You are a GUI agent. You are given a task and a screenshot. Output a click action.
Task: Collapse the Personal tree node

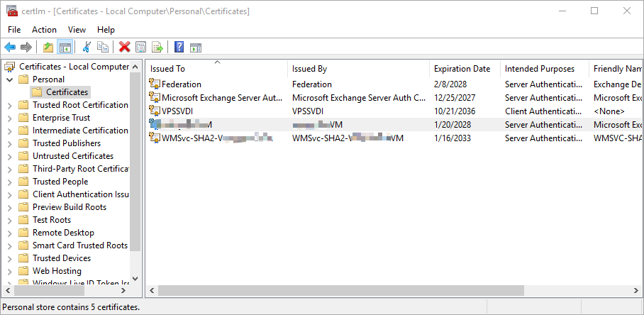coord(9,79)
